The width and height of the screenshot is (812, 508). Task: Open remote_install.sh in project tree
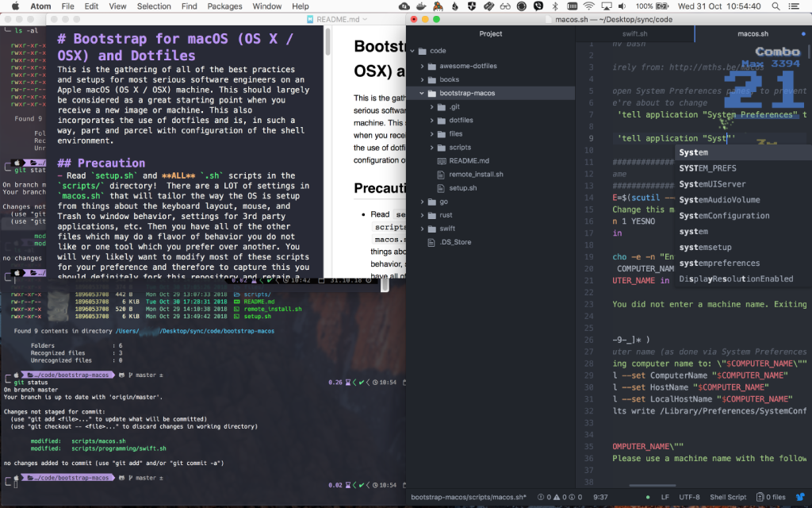(476, 174)
